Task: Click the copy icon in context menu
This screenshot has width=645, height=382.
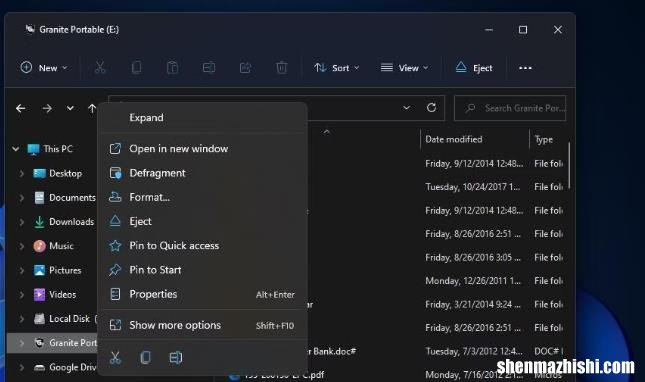Action: coord(145,357)
